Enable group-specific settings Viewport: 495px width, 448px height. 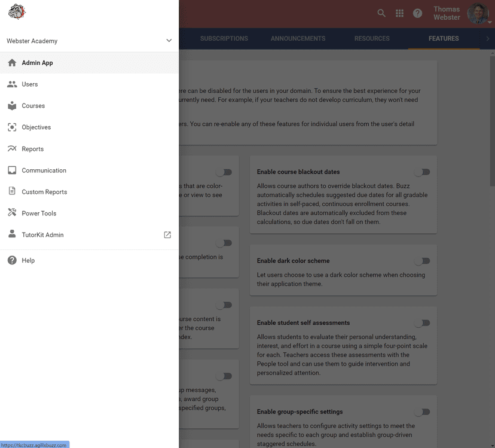pos(423,412)
